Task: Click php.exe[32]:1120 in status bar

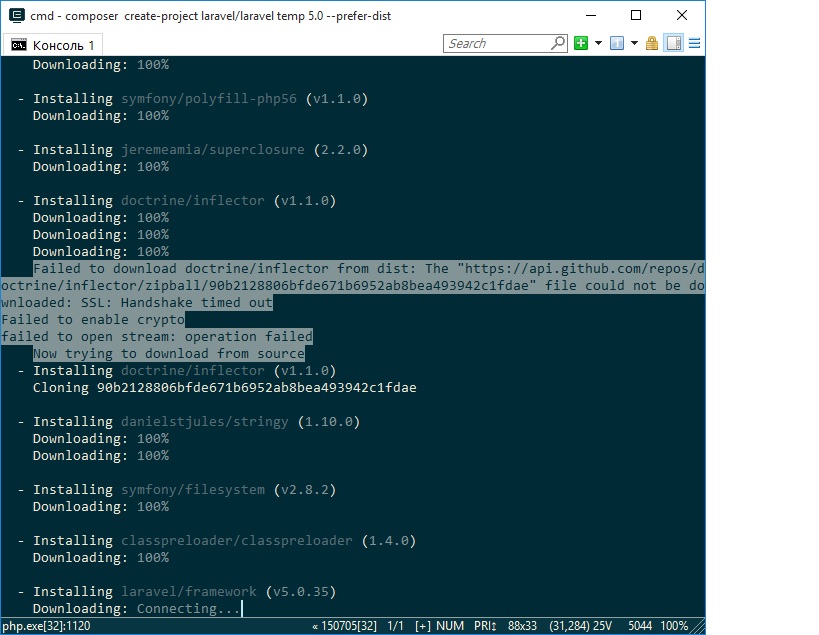Action: (46, 626)
